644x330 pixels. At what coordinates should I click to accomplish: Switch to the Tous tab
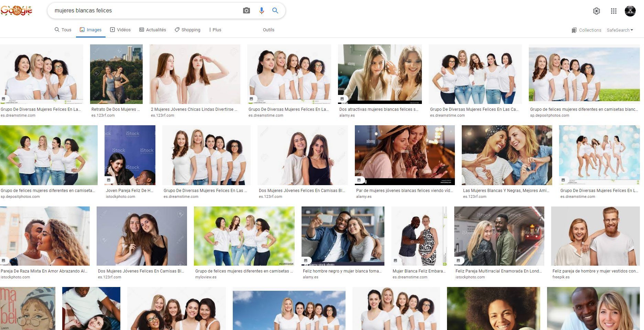pos(63,30)
